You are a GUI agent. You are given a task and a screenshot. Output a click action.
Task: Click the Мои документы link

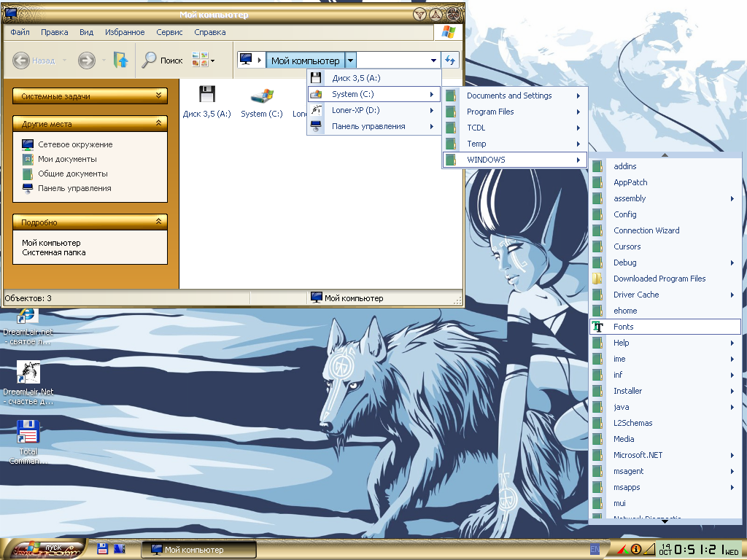tap(67, 159)
